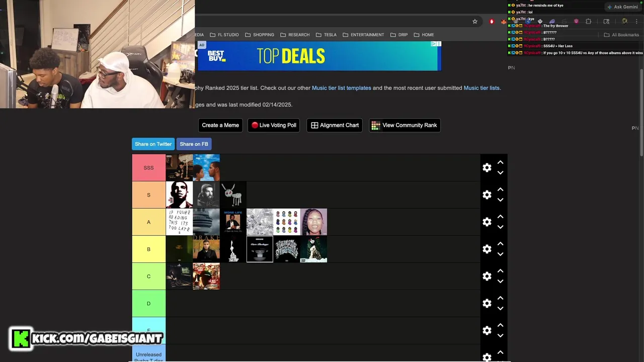Click the purple U shield extension icon
The image size is (644, 362).
click(x=576, y=21)
